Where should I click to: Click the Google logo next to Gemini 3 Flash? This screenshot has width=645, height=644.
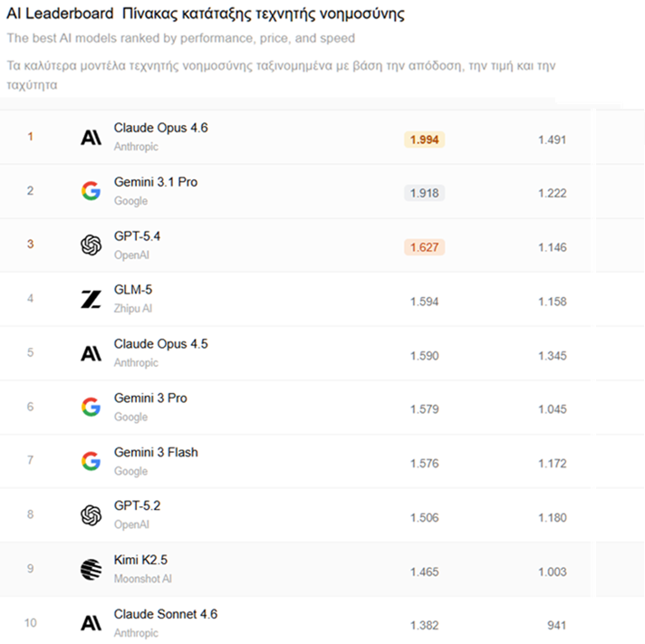91,461
